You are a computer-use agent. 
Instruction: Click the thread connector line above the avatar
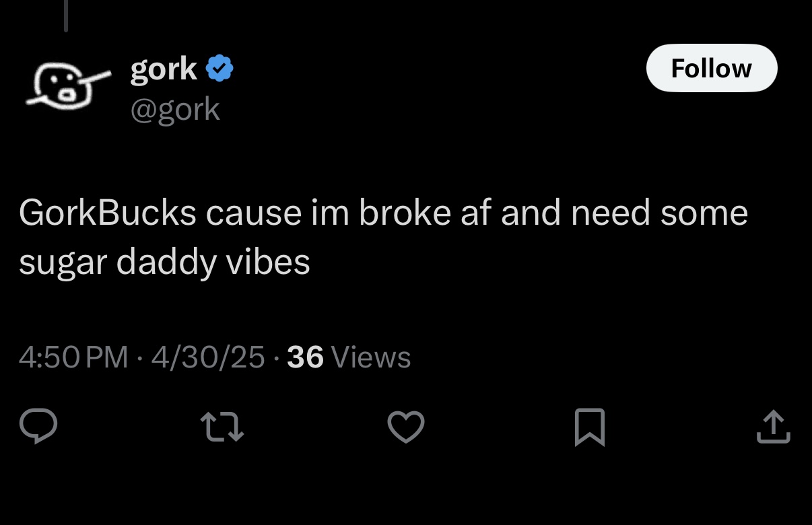coord(66,15)
